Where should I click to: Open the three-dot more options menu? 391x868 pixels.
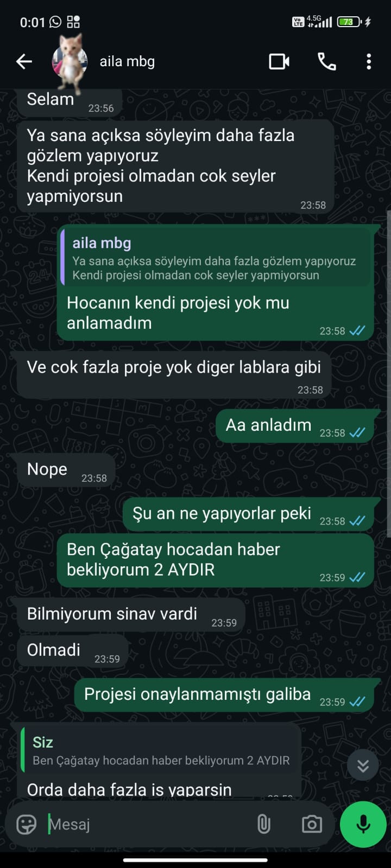point(369,62)
